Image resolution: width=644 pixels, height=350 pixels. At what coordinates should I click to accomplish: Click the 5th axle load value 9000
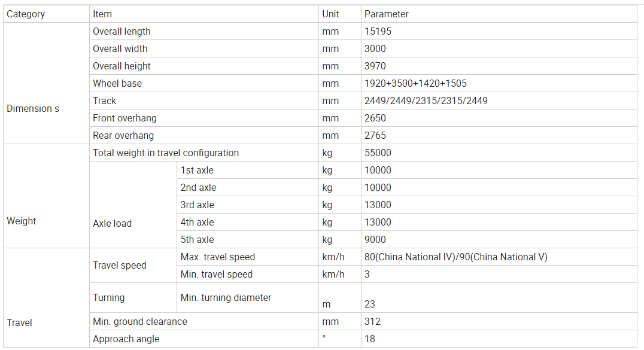coord(375,239)
